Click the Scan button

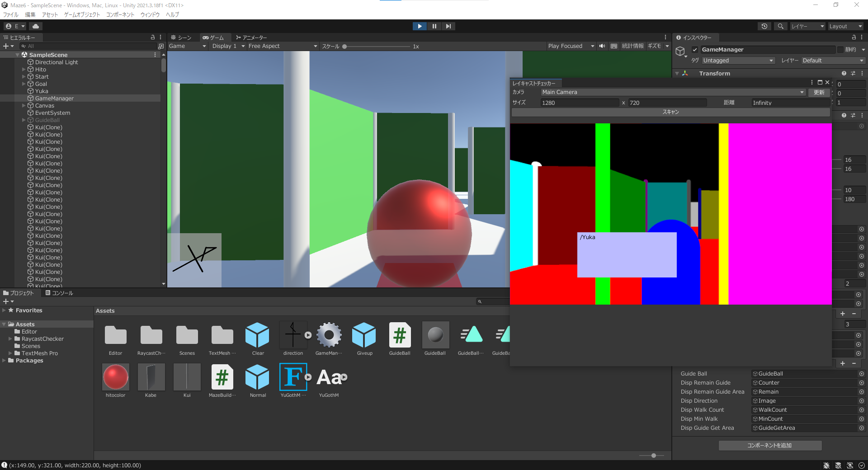click(x=670, y=112)
